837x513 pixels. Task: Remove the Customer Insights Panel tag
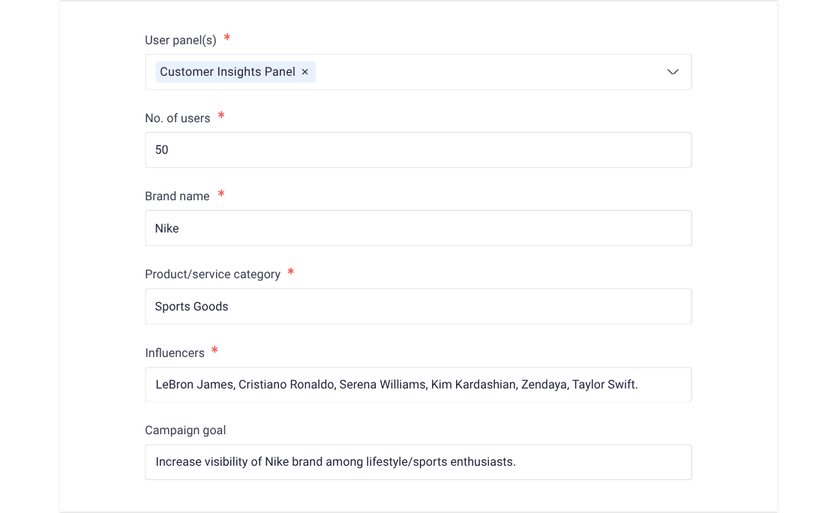(305, 72)
